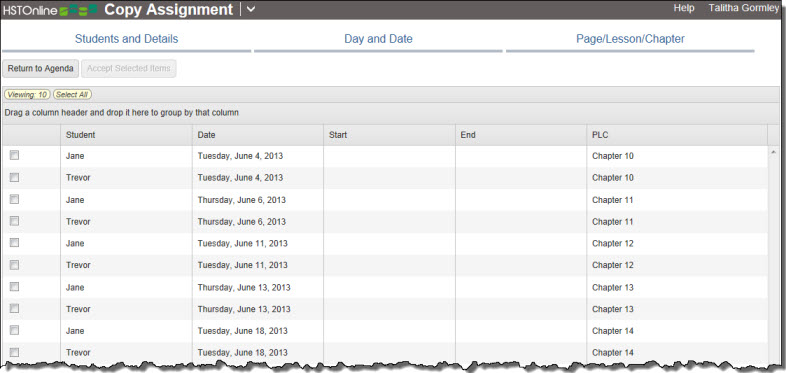Click Return to Agenda button

point(41,69)
